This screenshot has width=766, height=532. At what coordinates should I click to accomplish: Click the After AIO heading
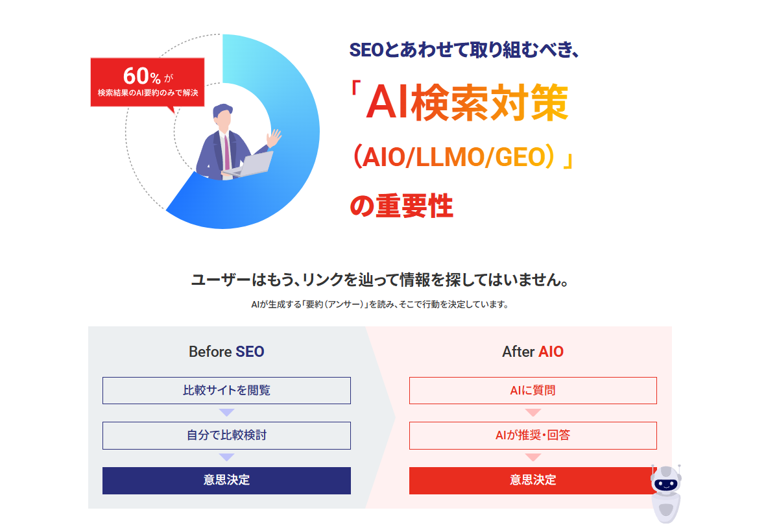pyautogui.click(x=533, y=352)
